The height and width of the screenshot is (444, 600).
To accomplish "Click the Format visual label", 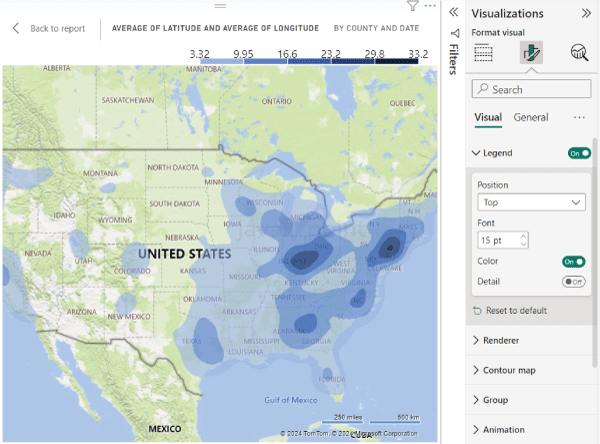I will (498, 33).
